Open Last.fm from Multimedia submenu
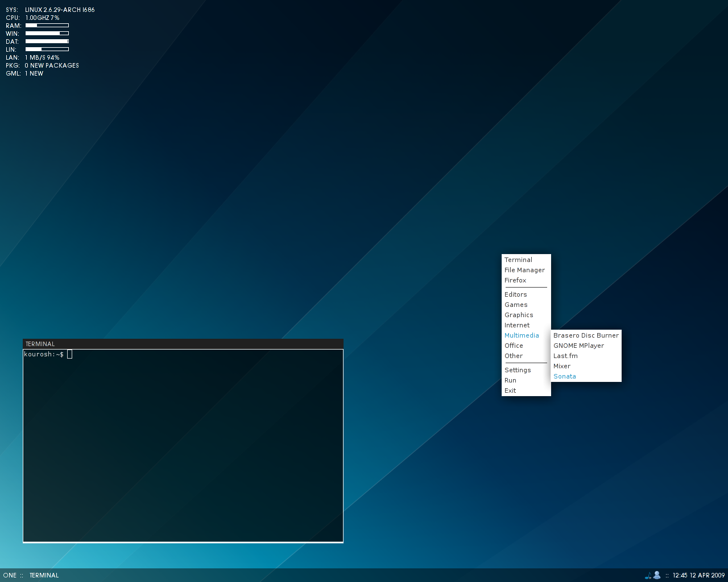 [x=586, y=356]
